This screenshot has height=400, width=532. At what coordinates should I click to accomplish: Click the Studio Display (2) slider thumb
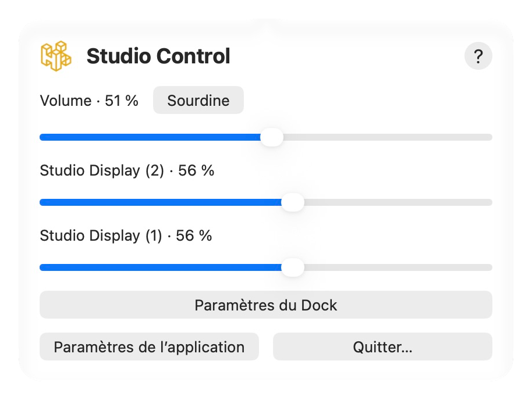coord(293,202)
